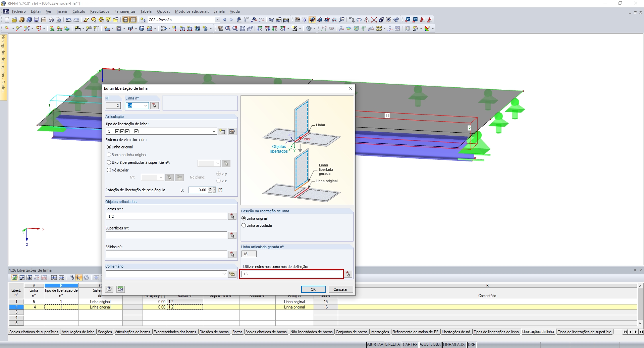The height and width of the screenshot is (348, 644).
Task: Click the units and decimals icon in dialog
Action: click(x=120, y=289)
